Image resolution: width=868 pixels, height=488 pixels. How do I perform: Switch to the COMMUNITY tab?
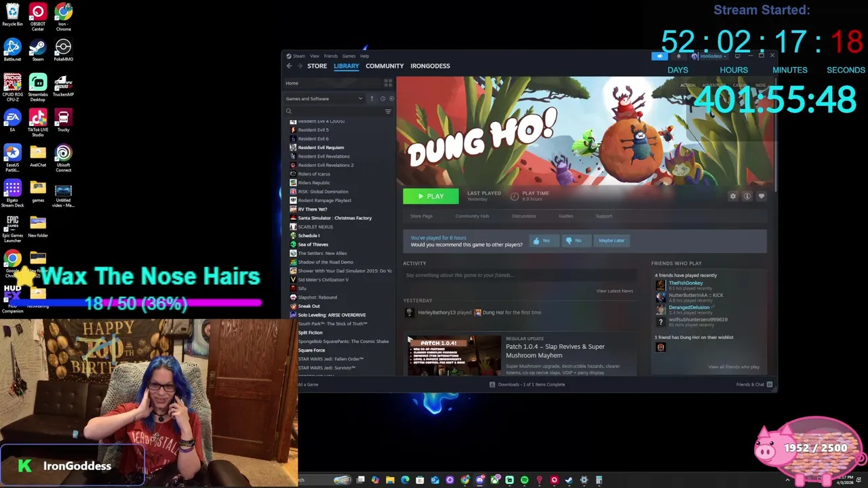point(384,66)
